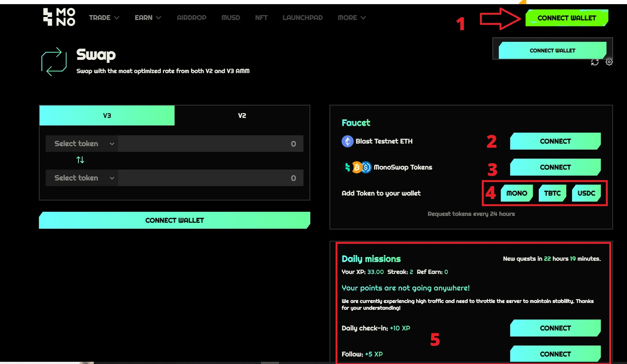This screenshot has height=364, width=627.
Task: Expand the MORE menu
Action: pyautogui.click(x=351, y=18)
